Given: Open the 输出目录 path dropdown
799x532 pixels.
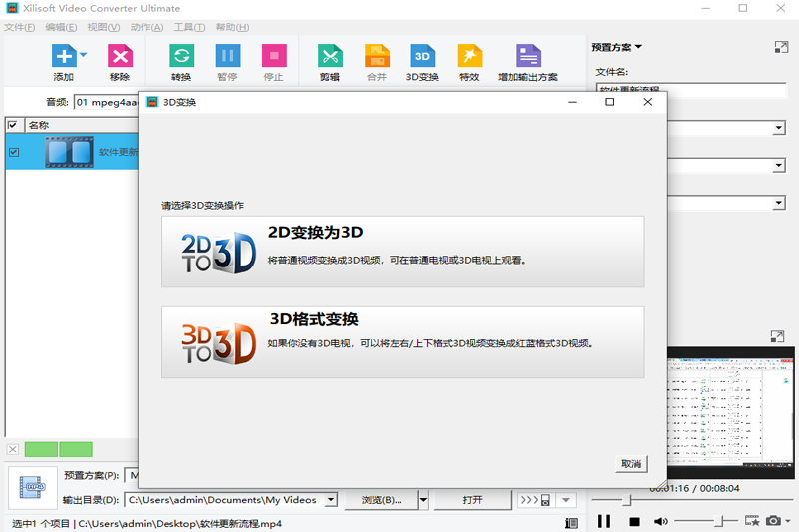Looking at the screenshot, I should coord(331,499).
